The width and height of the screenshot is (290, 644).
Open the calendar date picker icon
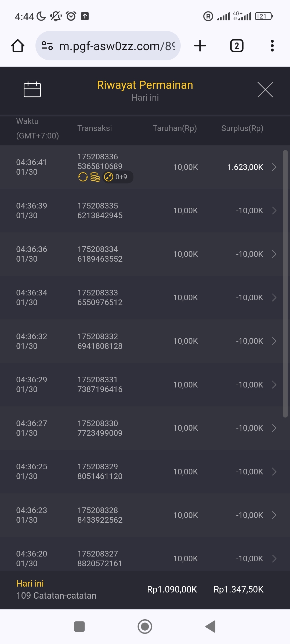pos(32,89)
